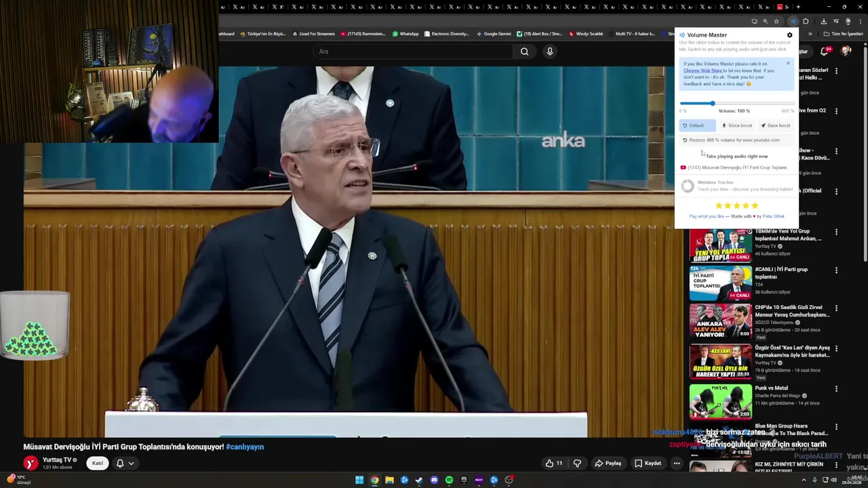Image resolution: width=868 pixels, height=488 pixels.
Task: Like the video with thumbs up
Action: pos(553,464)
